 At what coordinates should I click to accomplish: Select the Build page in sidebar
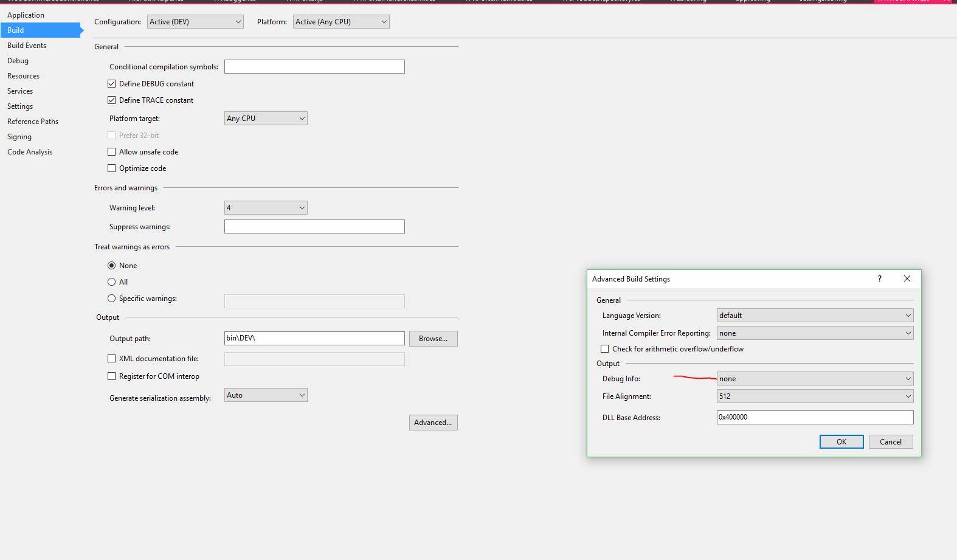point(40,30)
